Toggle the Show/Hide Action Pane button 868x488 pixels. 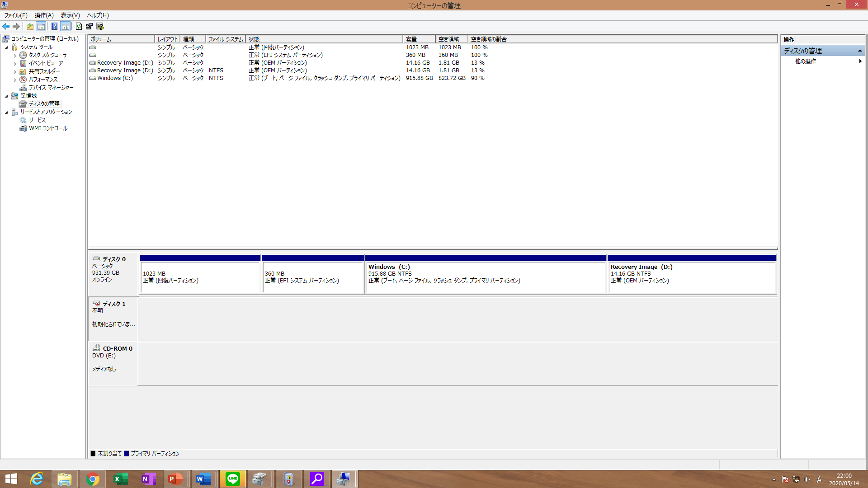pos(66,26)
